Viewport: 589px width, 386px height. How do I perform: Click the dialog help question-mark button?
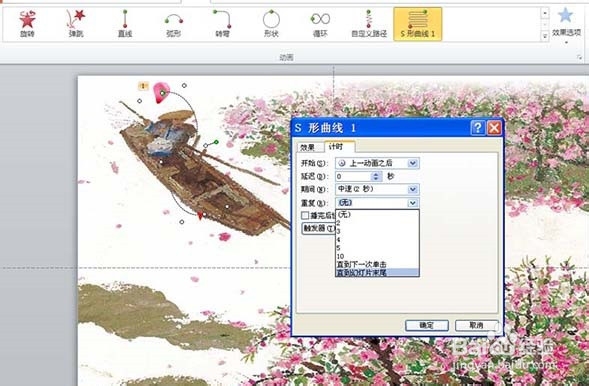(478, 128)
